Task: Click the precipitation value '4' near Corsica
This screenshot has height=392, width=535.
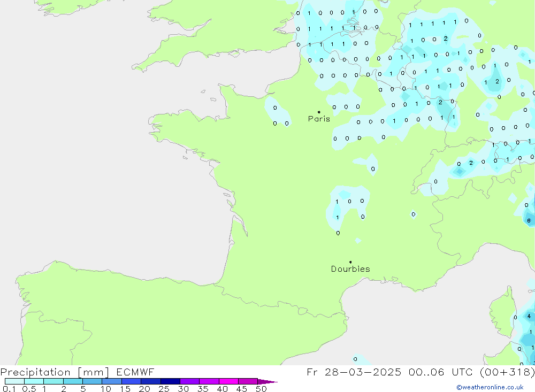Action: pos(529,316)
